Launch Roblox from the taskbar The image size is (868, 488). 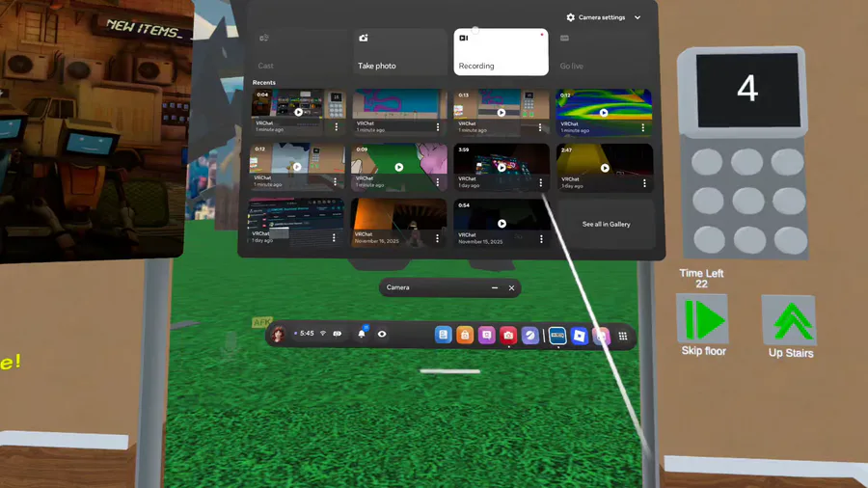click(579, 336)
